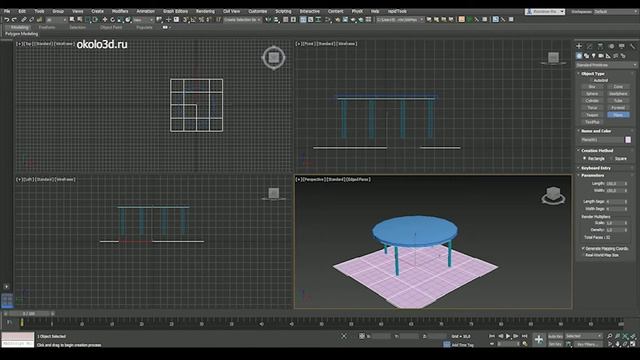
Task: Click the object color swatch
Action: [628, 140]
